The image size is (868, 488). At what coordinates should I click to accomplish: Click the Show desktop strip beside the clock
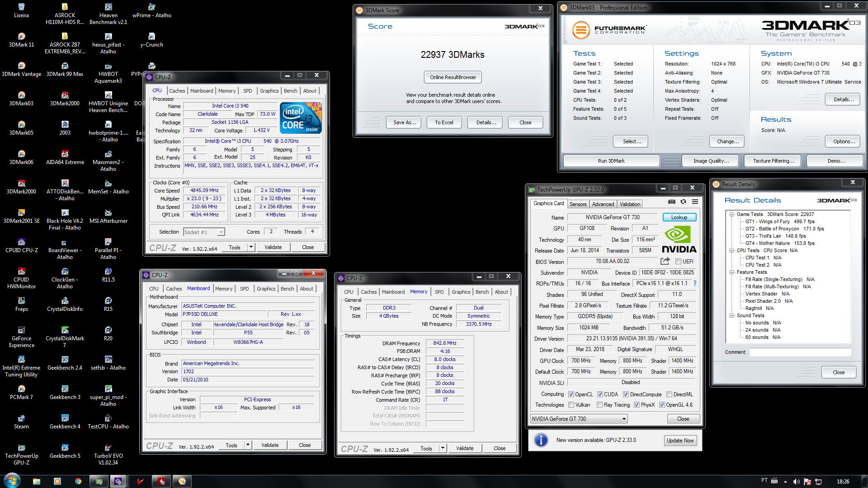pos(864,481)
